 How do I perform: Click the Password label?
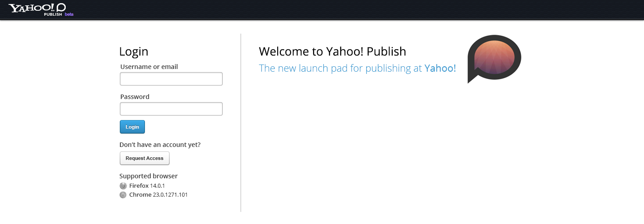135,97
